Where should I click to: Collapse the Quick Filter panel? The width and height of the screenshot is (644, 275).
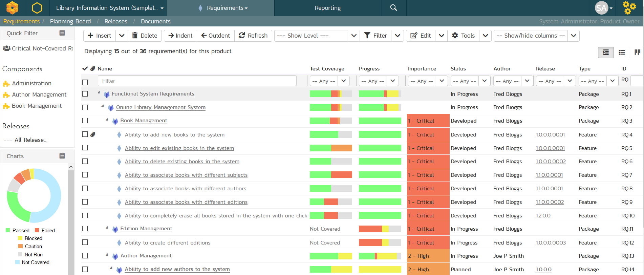62,33
